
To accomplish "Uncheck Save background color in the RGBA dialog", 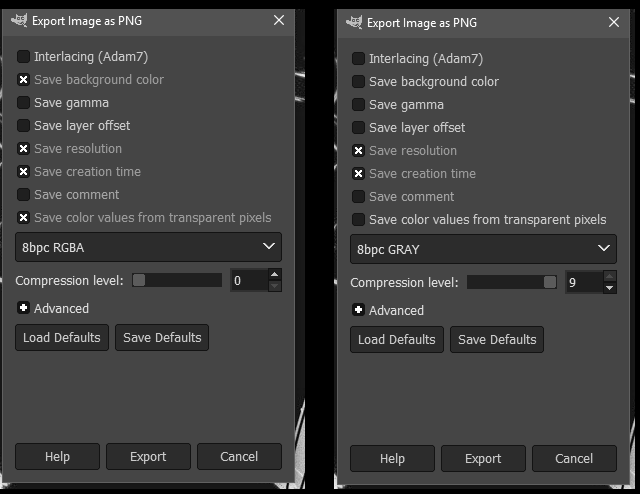I will coord(23,80).
